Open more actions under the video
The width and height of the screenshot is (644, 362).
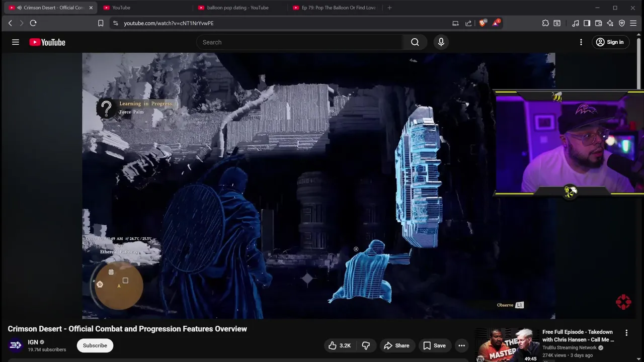pos(461,345)
